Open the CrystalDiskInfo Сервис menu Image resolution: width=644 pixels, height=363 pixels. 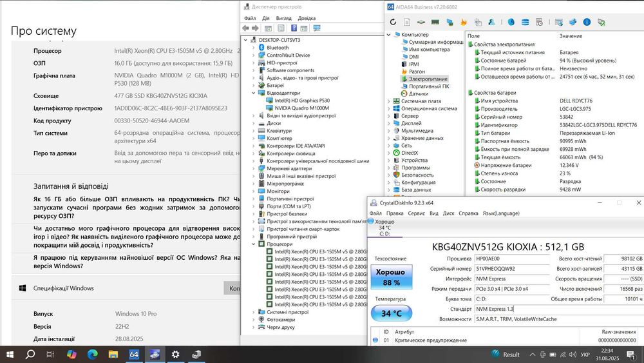[417, 213]
